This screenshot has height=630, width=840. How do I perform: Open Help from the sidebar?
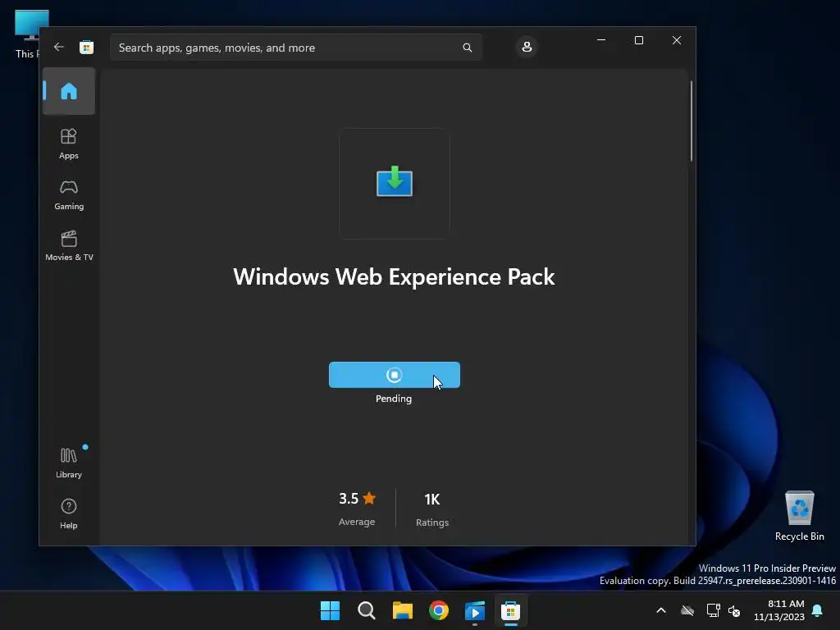[69, 514]
